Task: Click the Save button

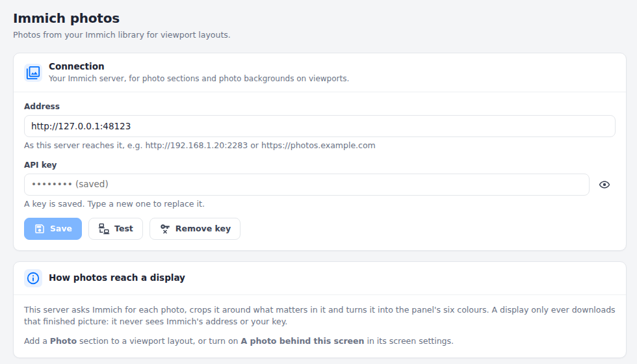Action: (53, 229)
